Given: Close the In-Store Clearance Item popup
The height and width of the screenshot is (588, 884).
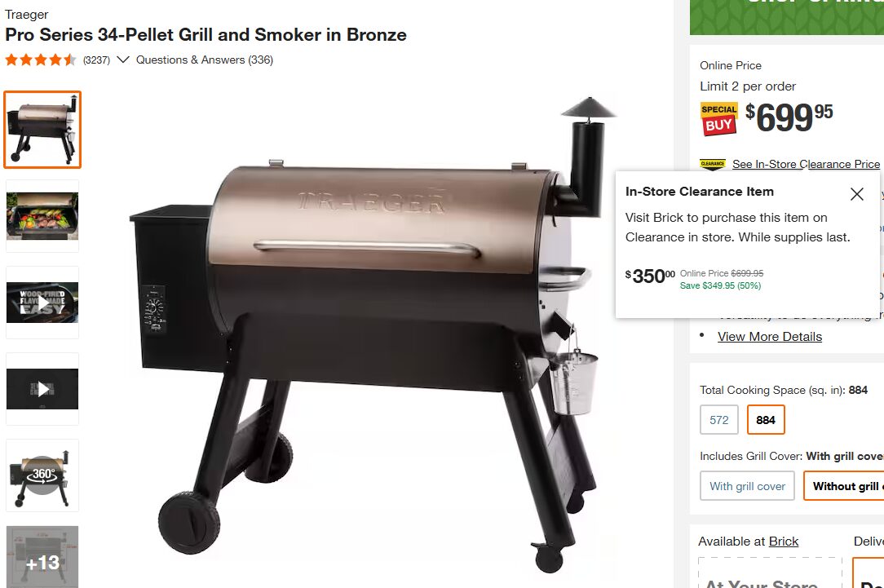Looking at the screenshot, I should 856,194.
